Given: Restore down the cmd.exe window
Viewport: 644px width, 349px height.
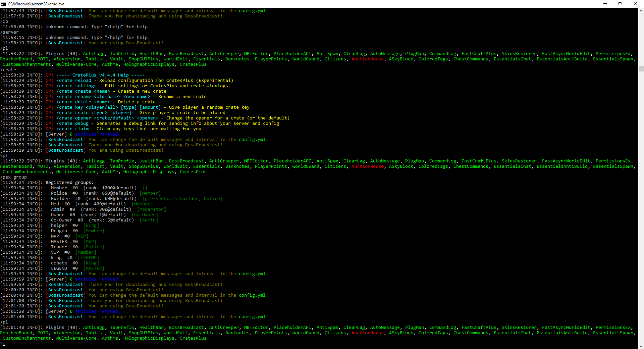Looking at the screenshot, I should pos(620,4).
